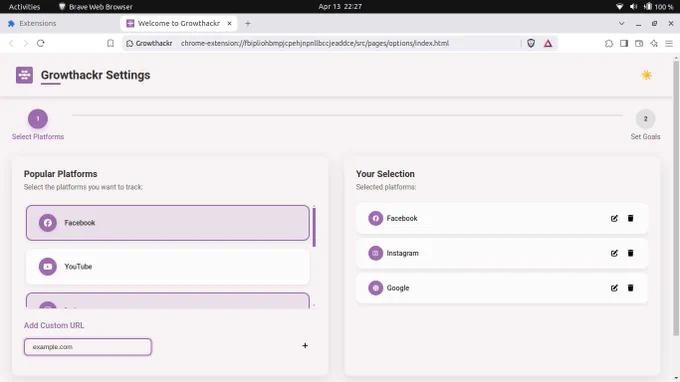The width and height of the screenshot is (680, 382).
Task: Bookmark this page
Action: (110, 43)
